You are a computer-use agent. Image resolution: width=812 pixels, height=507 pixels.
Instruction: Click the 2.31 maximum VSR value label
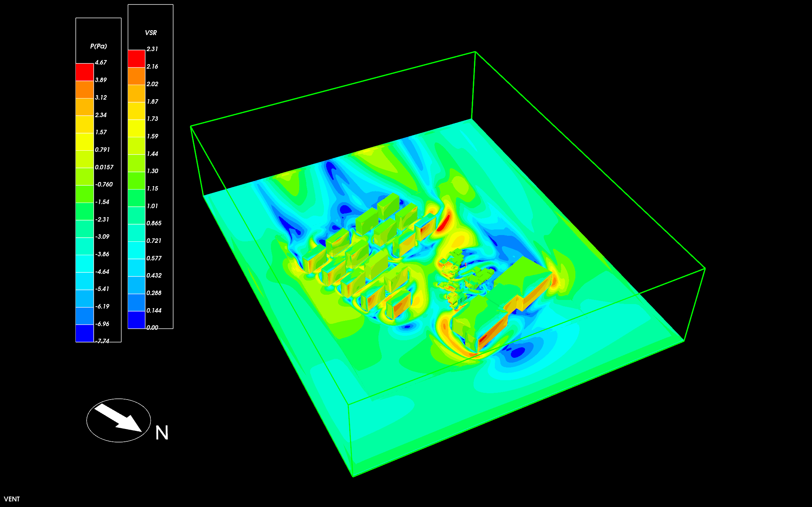point(152,49)
